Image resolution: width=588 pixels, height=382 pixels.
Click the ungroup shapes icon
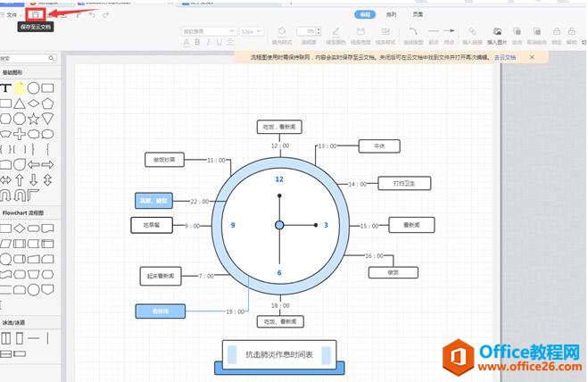pos(536,31)
